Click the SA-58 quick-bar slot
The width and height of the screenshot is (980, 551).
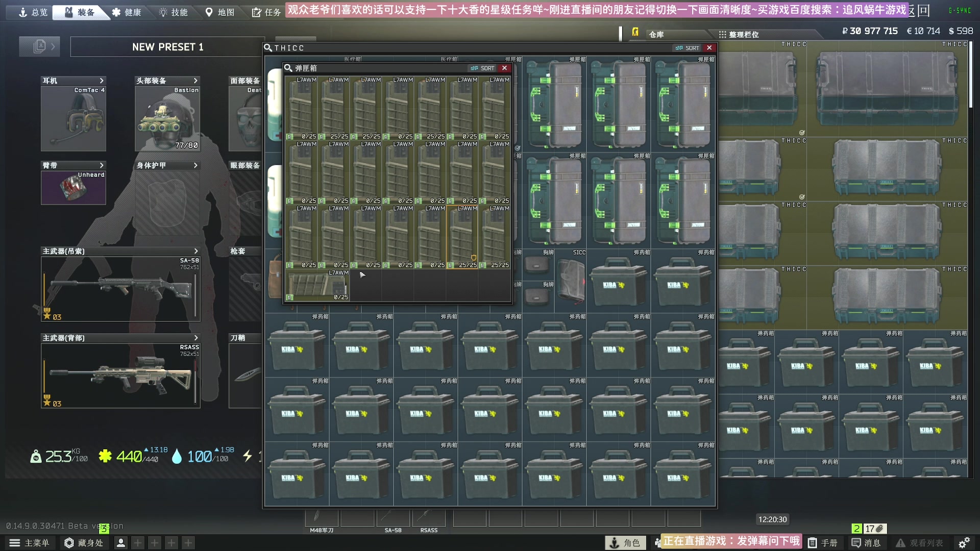(x=393, y=518)
